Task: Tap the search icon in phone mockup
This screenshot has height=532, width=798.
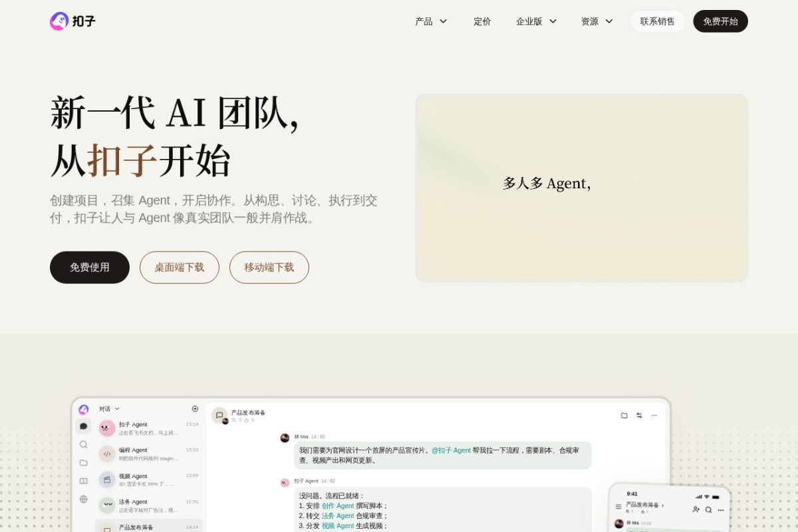Action: [708, 509]
